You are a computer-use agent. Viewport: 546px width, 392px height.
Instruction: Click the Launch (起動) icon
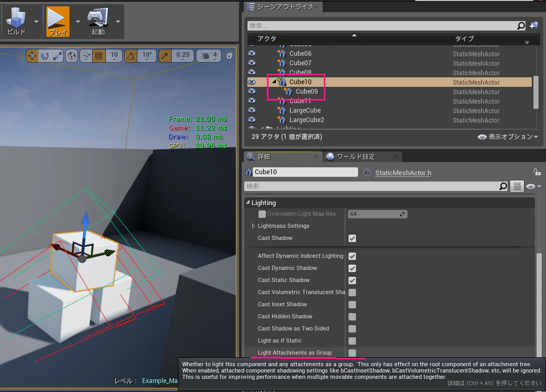click(x=98, y=21)
